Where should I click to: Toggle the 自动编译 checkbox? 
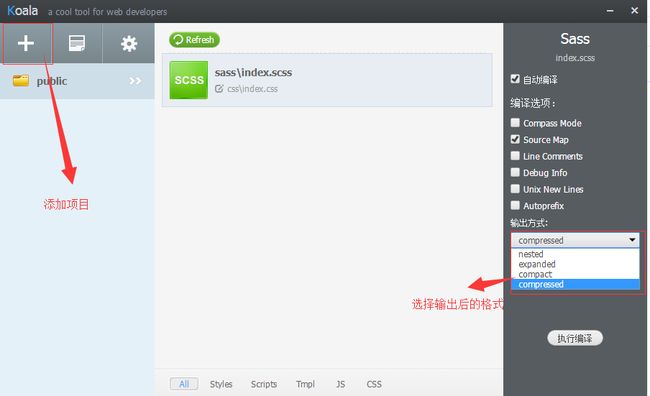tap(515, 79)
